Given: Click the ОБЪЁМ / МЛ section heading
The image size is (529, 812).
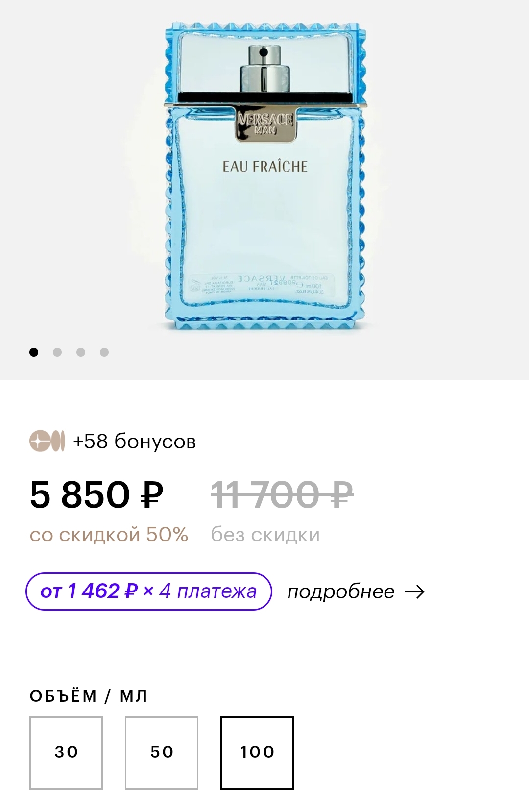Looking at the screenshot, I should 89,696.
